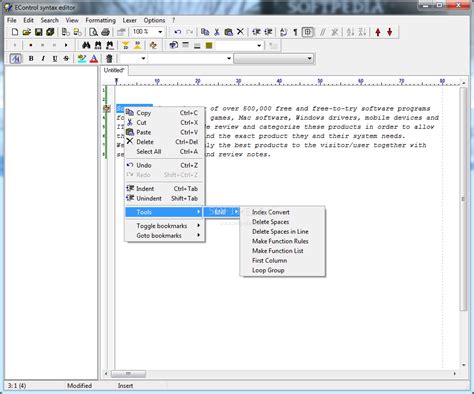This screenshot has width=474, height=394.
Task: Open the dropdown next to the olive square
Action: click(x=259, y=45)
